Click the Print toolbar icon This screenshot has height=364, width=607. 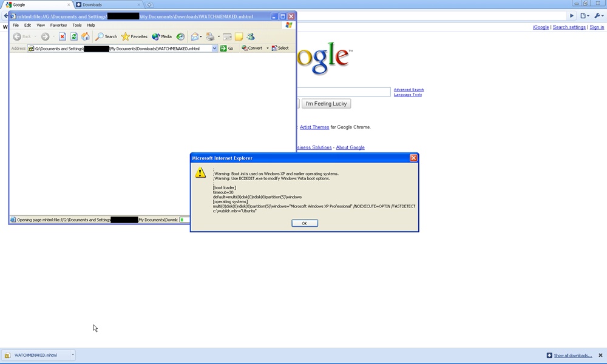click(210, 37)
